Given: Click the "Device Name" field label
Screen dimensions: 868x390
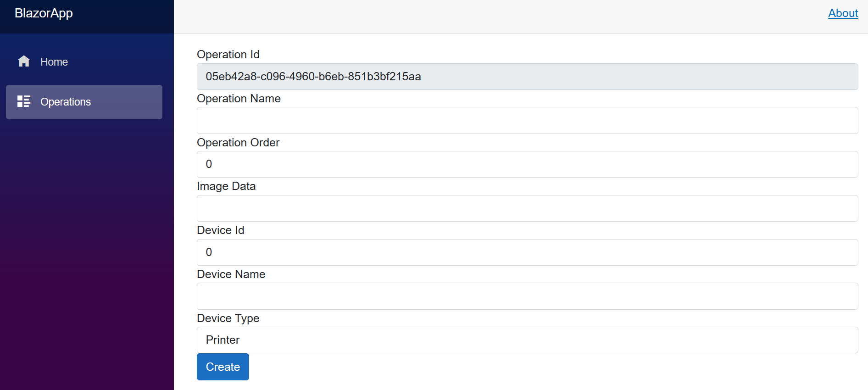Looking at the screenshot, I should tap(231, 274).
